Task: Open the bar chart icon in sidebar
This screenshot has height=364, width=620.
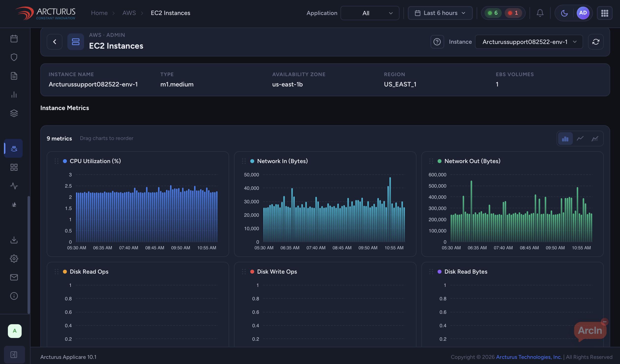Action: [x=14, y=95]
